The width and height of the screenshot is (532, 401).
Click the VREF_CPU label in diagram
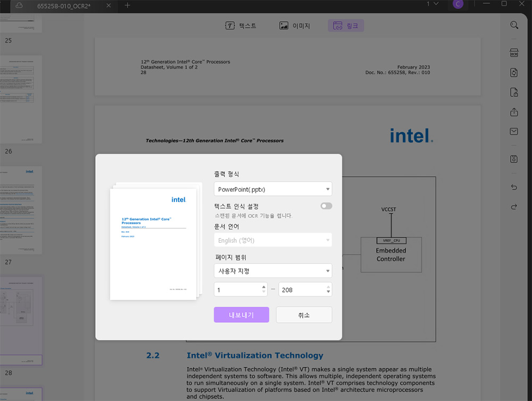[x=391, y=240]
